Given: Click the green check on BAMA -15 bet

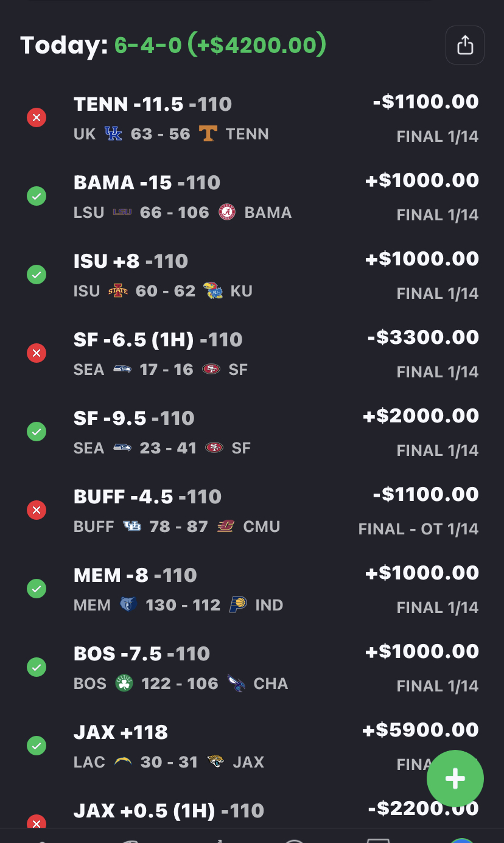Looking at the screenshot, I should pyautogui.click(x=37, y=196).
